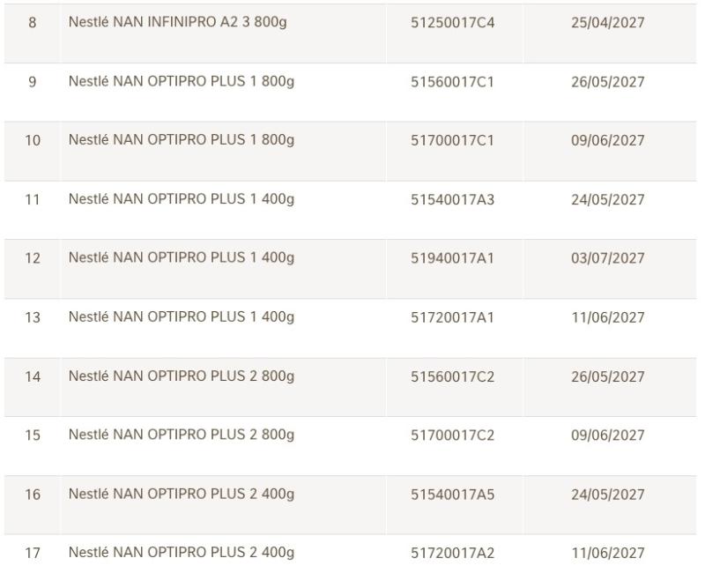Image resolution: width=705 pixels, height=588 pixels.
Task: Select row number 9
Action: (x=33, y=82)
